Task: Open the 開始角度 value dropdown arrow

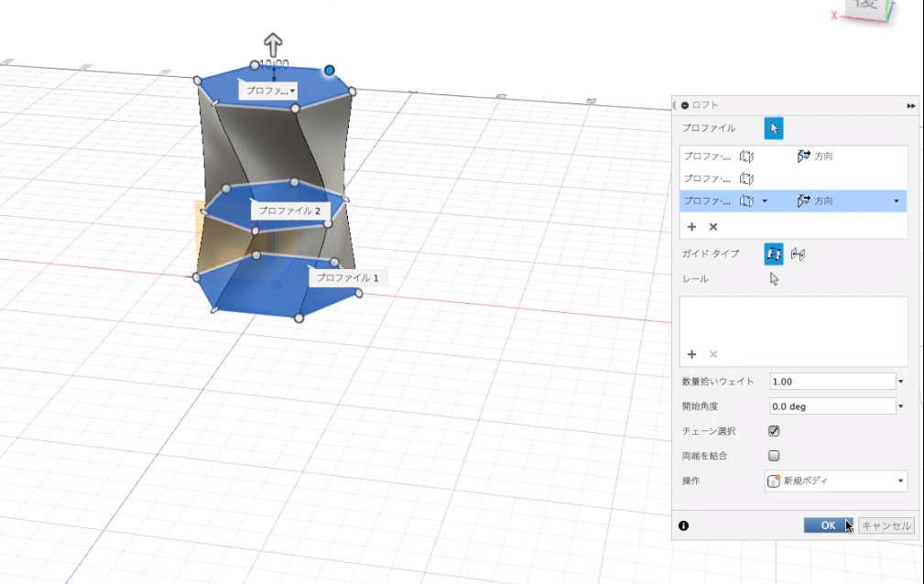Action: (x=900, y=406)
